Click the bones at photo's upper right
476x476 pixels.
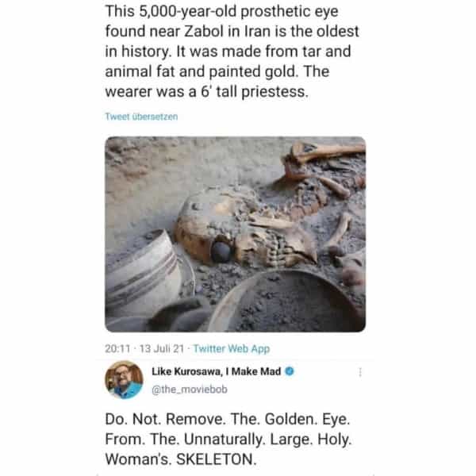(x=325, y=163)
